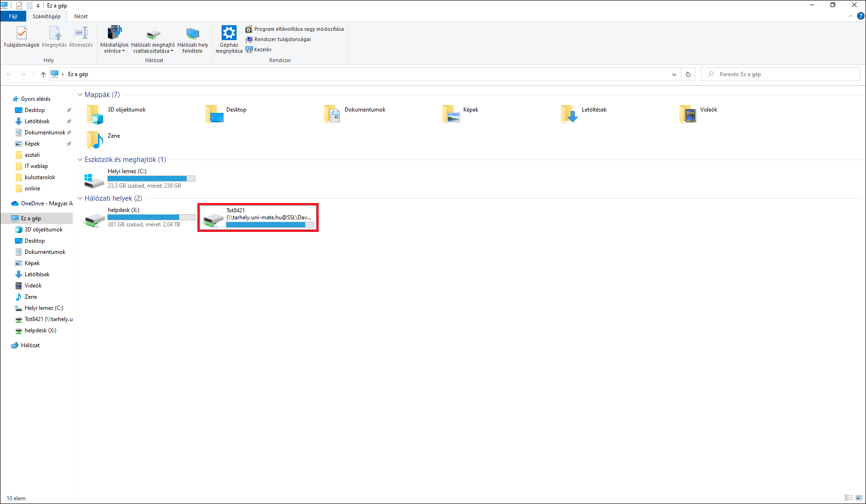Open the help question mark icon
This screenshot has width=866, height=504.
pyautogui.click(x=860, y=16)
